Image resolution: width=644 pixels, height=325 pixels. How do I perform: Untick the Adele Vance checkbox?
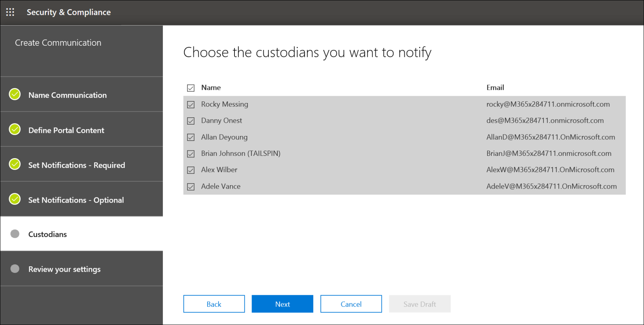click(x=191, y=187)
